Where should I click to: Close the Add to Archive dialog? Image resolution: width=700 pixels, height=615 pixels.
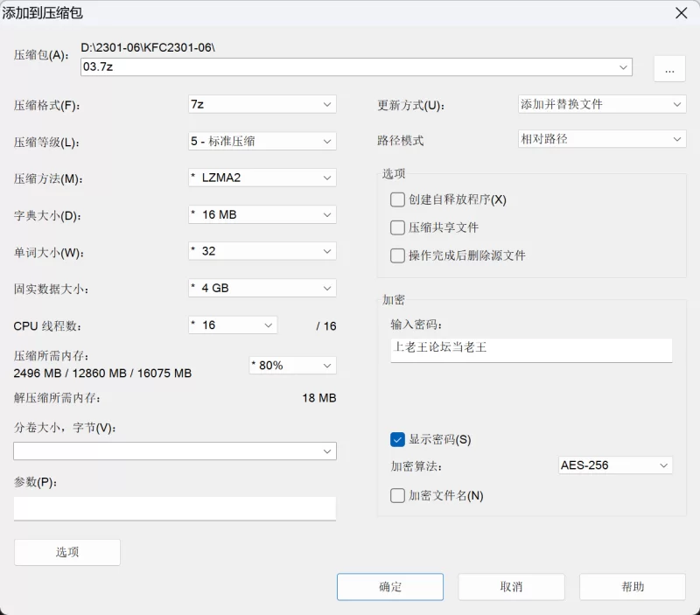tap(682, 13)
